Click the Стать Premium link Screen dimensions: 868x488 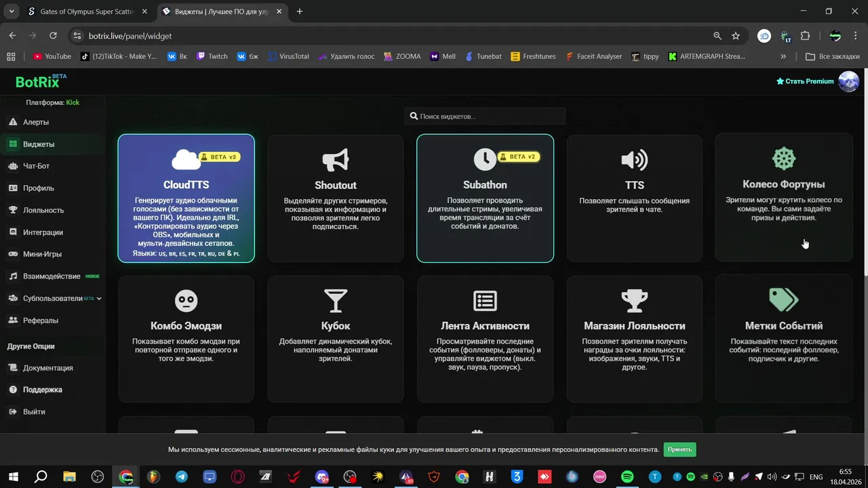(805, 81)
